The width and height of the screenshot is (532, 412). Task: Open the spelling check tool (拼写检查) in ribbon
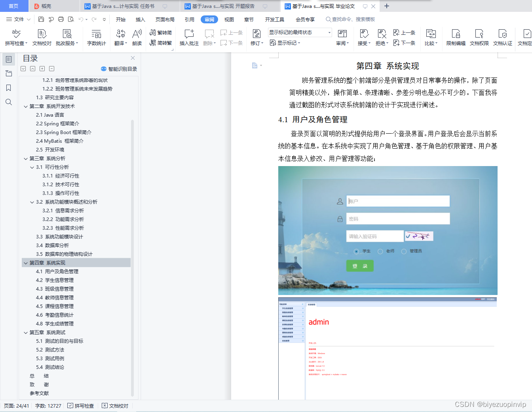coord(16,38)
